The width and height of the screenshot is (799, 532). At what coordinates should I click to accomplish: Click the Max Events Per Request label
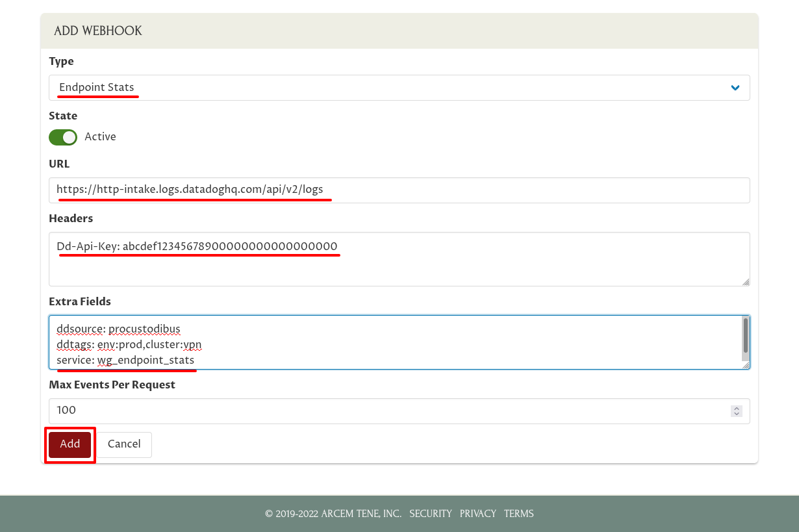click(112, 385)
